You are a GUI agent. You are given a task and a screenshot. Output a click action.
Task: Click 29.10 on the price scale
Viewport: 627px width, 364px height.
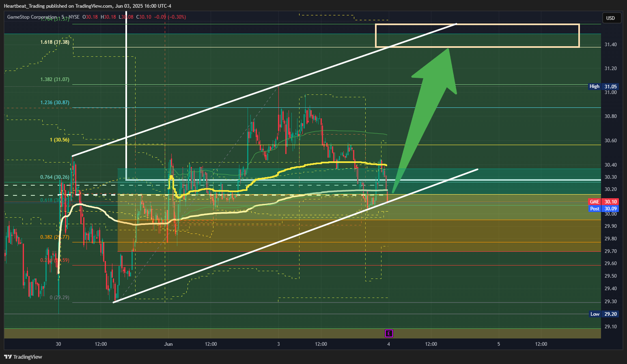(610, 327)
